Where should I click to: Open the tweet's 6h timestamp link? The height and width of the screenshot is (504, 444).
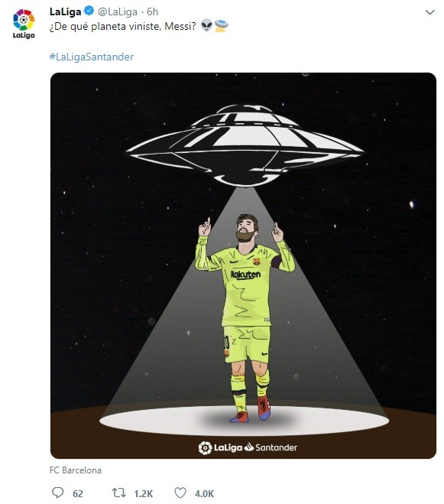coord(152,12)
